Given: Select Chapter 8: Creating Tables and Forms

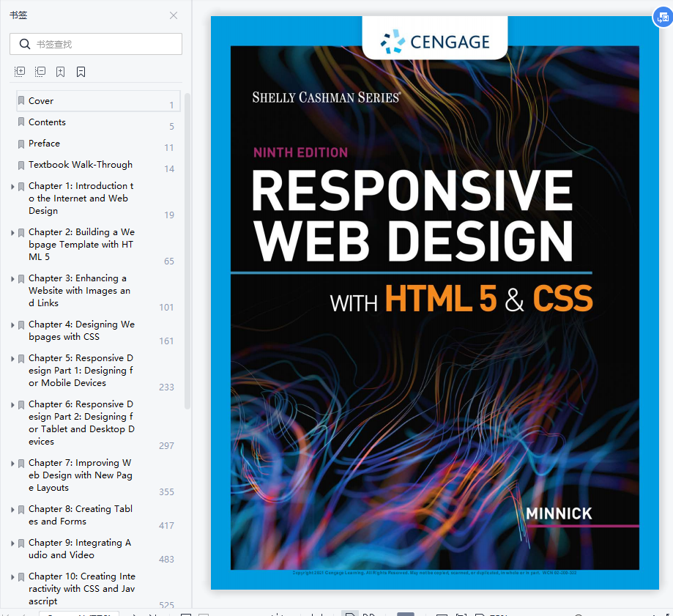Looking at the screenshot, I should coord(81,515).
